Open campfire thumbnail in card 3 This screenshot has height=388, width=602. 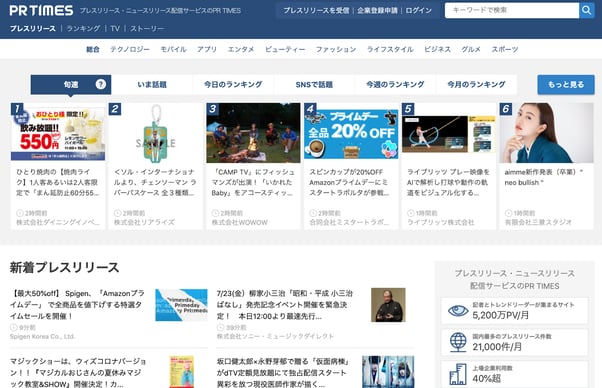pyautogui.click(x=253, y=133)
